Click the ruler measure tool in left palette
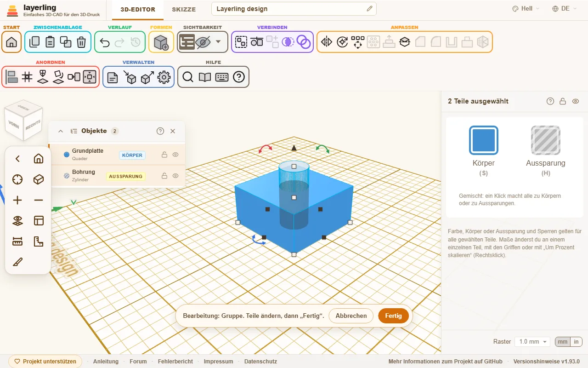This screenshot has width=588, height=368. [x=17, y=241]
